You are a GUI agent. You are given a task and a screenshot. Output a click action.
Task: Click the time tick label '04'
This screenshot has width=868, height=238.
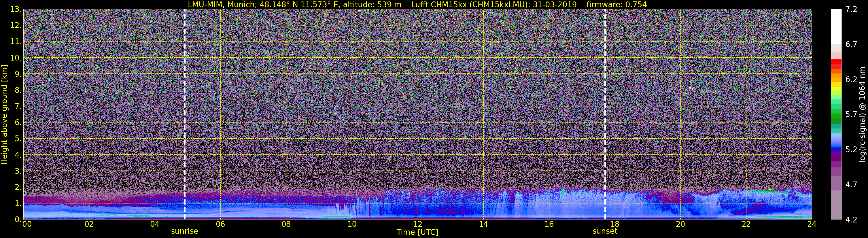pos(155,224)
